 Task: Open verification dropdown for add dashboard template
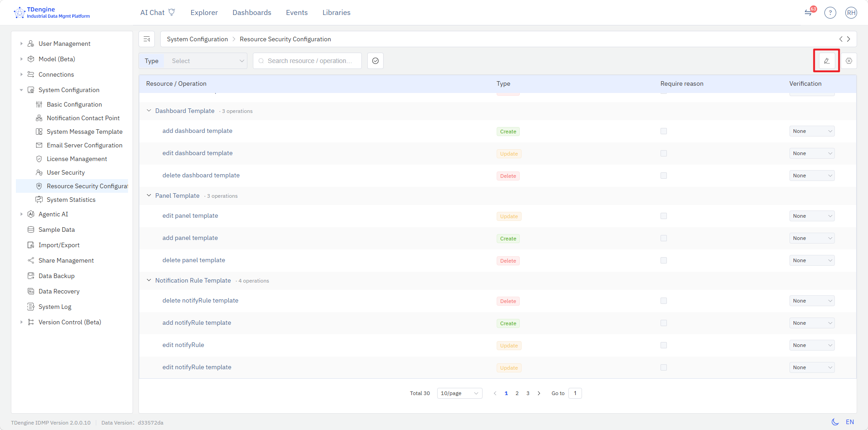(x=812, y=131)
